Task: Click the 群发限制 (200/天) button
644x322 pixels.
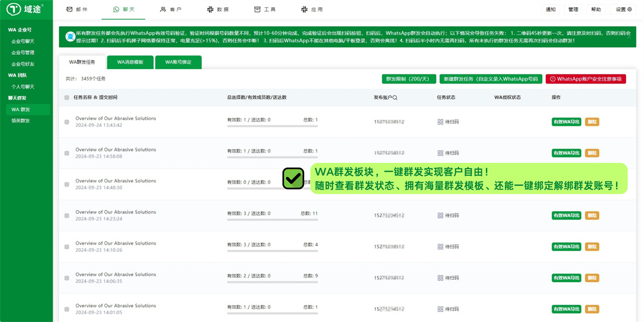Action: pos(408,79)
